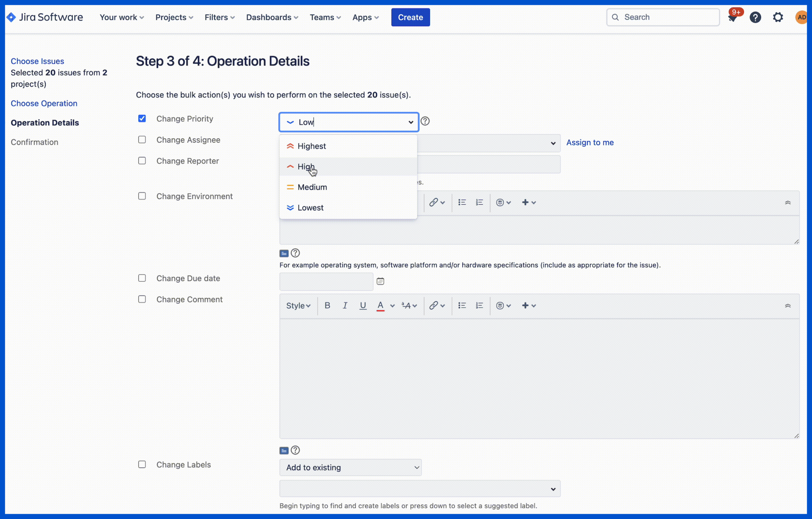The image size is (812, 519).
Task: Open the calendar picker for Change Due date
Action: (380, 281)
